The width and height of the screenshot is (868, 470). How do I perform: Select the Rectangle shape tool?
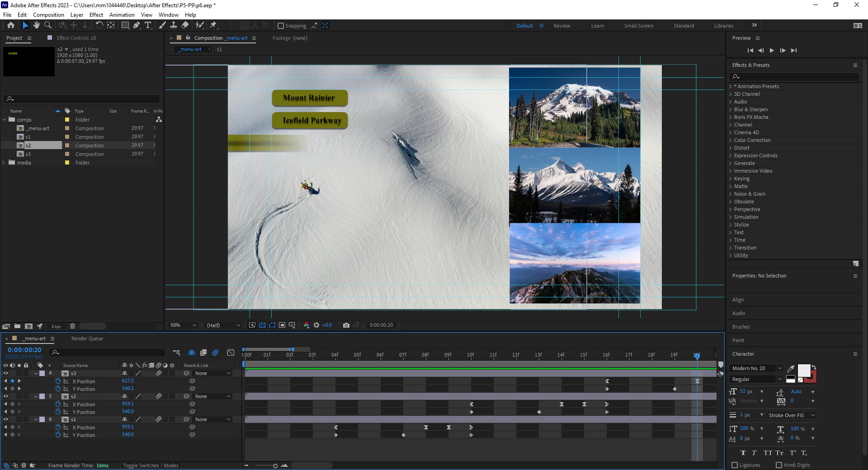click(x=125, y=25)
